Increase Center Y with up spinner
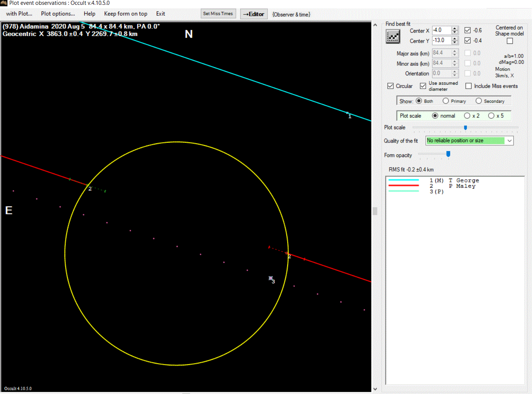 pos(455,39)
